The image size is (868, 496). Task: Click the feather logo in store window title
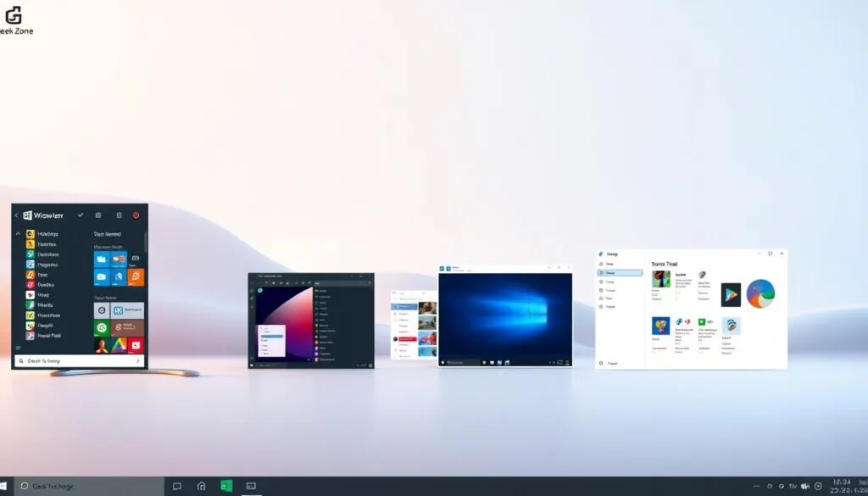pyautogui.click(x=601, y=254)
